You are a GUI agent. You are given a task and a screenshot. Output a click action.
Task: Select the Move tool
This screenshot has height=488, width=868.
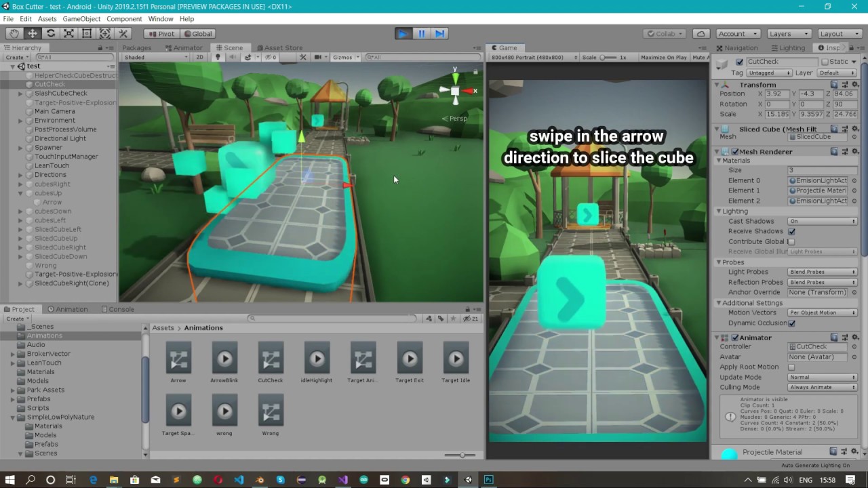(x=32, y=33)
